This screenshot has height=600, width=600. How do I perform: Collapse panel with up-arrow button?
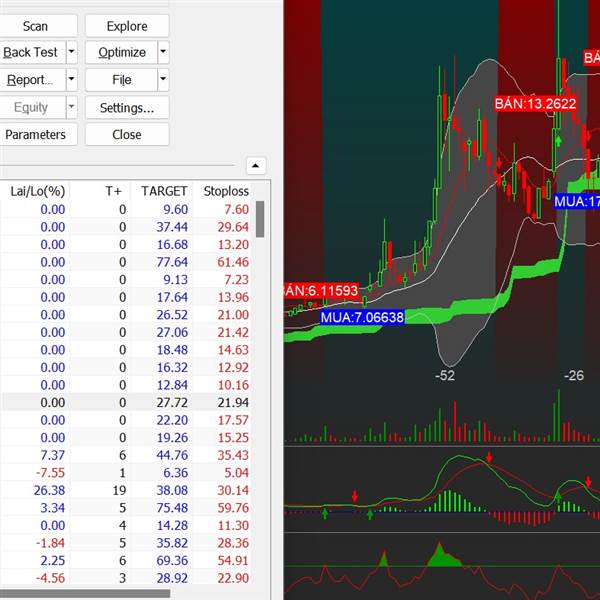pos(256,166)
